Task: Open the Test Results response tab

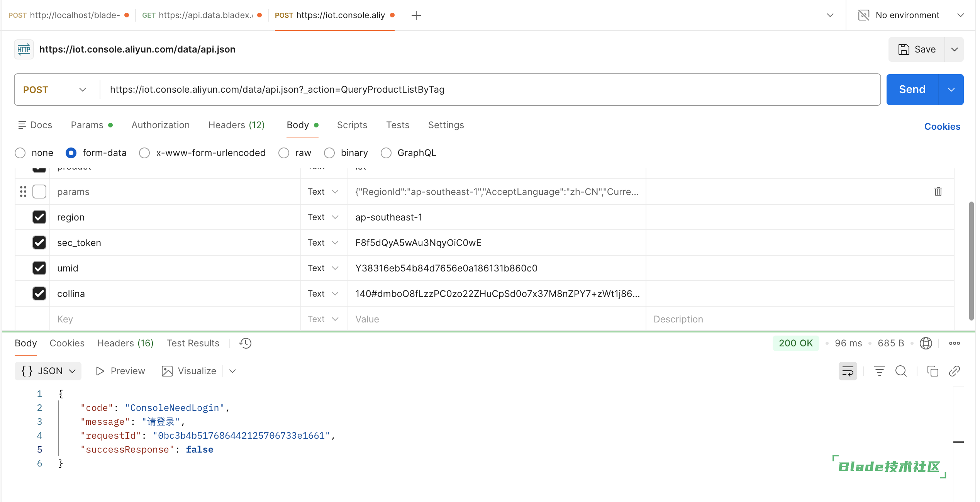Action: click(x=193, y=343)
